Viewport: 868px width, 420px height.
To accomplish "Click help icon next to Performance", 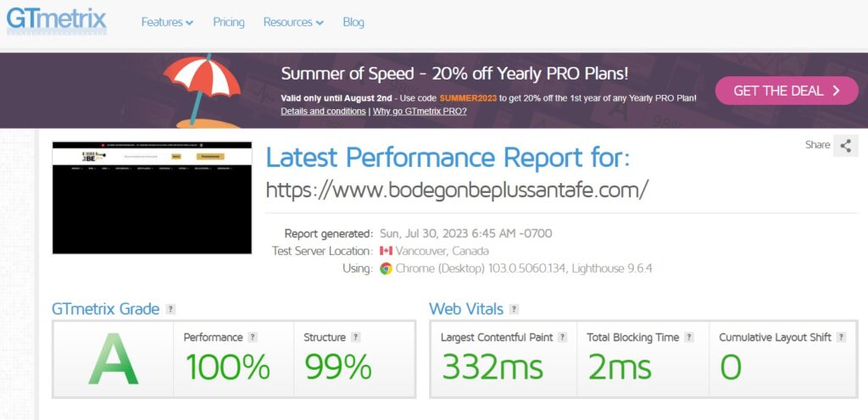I will [x=253, y=337].
